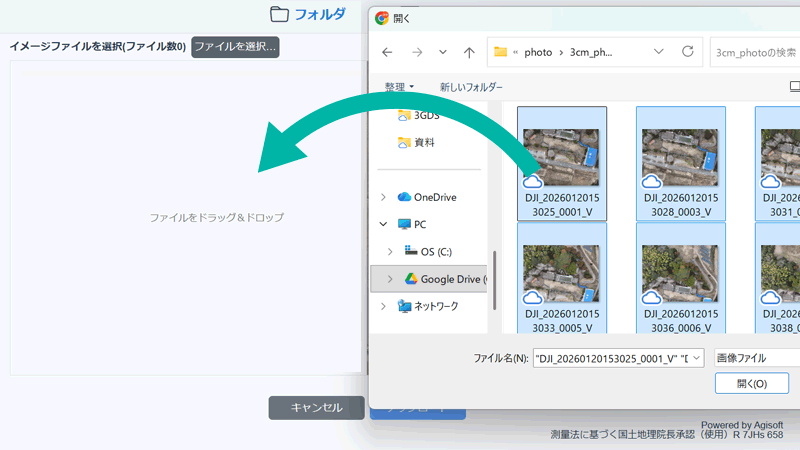Click the フォルダ folder icon header
The image size is (800, 450).
pyautogui.click(x=308, y=14)
